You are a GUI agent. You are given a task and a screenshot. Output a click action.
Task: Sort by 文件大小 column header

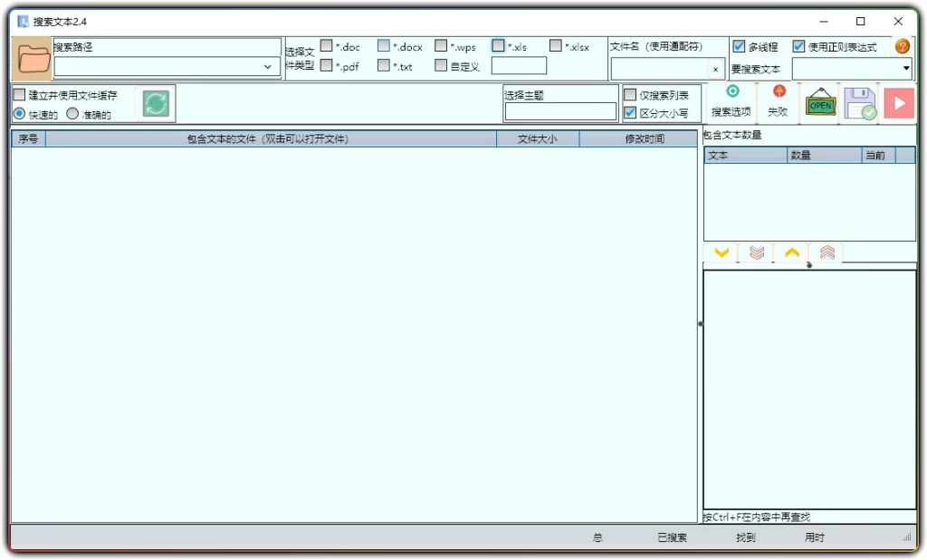(538, 138)
